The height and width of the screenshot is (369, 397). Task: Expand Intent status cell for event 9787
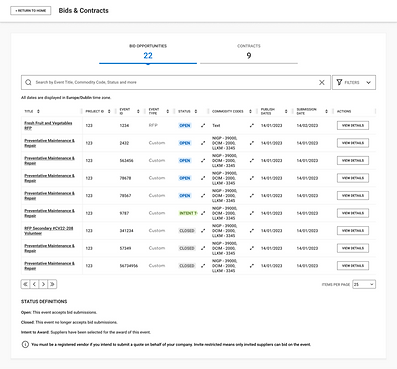tap(203, 213)
